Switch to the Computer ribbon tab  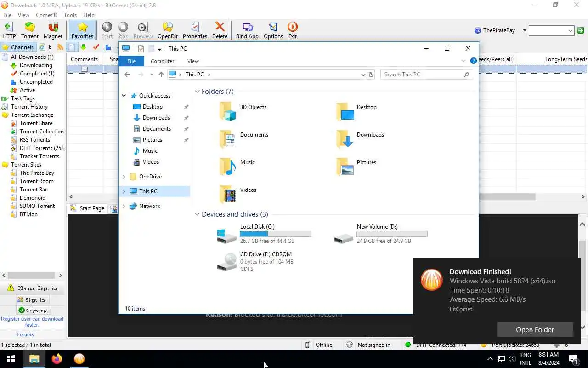pos(163,61)
